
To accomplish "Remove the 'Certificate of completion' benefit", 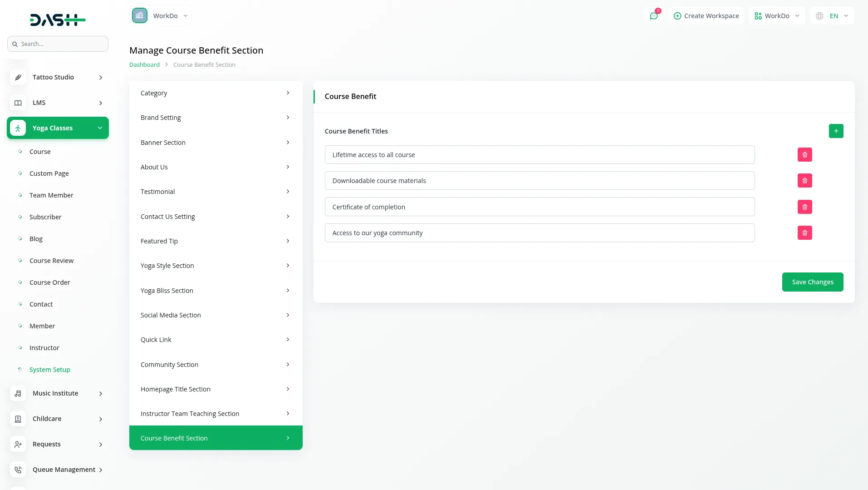I will (x=804, y=207).
